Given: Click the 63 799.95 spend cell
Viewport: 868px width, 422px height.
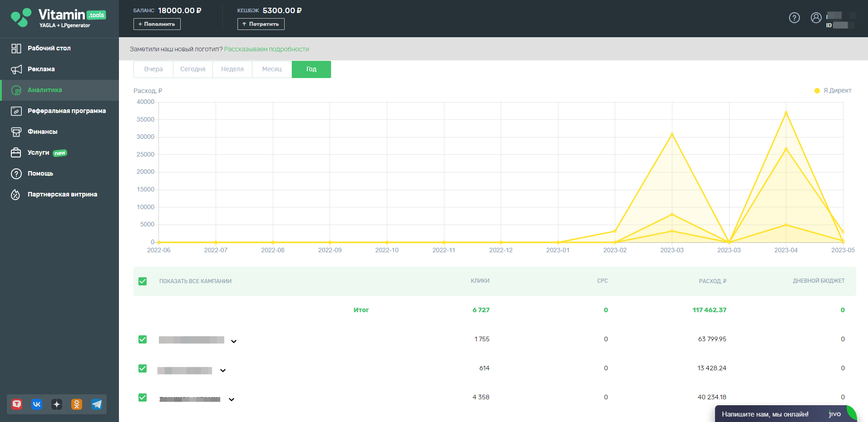Looking at the screenshot, I should coord(712,339).
